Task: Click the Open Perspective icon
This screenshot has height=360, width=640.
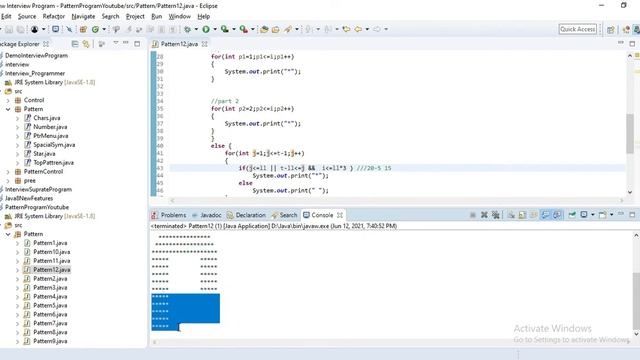Action: pyautogui.click(x=611, y=29)
